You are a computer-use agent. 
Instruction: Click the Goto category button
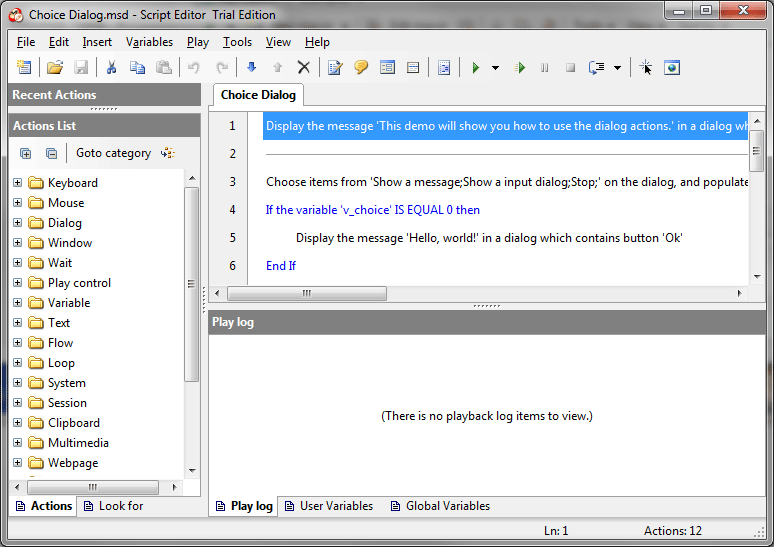(x=125, y=153)
